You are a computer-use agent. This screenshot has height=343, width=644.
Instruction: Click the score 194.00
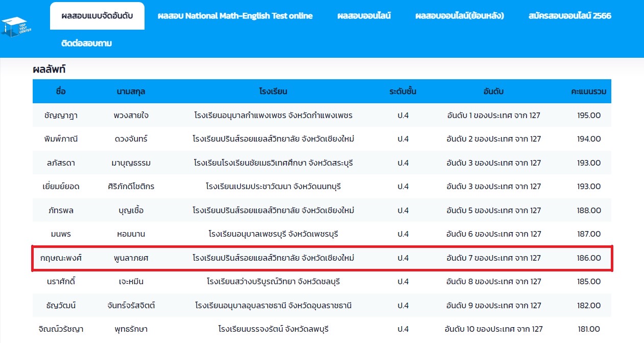coord(589,139)
